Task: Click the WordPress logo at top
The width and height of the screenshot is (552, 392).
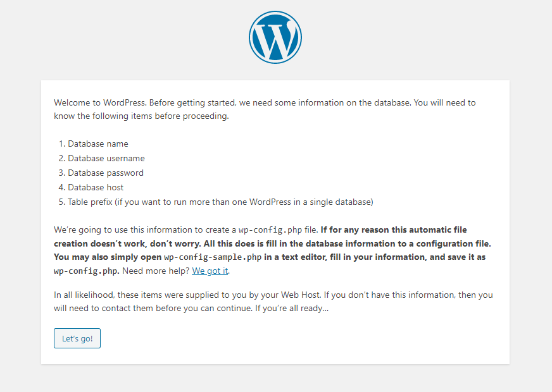Action: [x=275, y=37]
